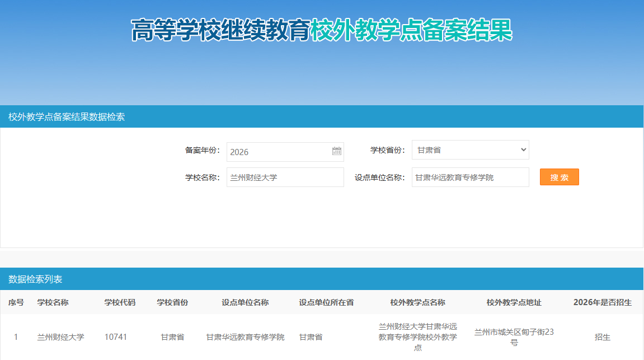Image resolution: width=644 pixels, height=360 pixels.
Task: Click the 数据检索列表 section header
Action: (x=35, y=279)
